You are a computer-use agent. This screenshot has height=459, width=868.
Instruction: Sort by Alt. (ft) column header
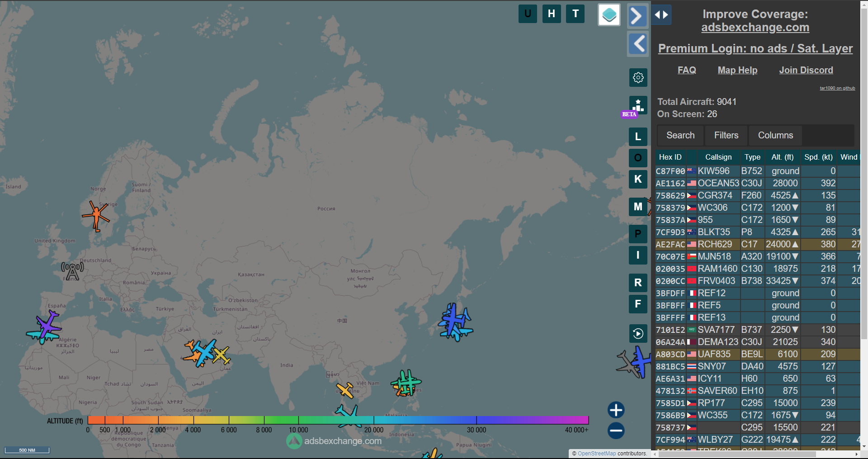pyautogui.click(x=783, y=157)
